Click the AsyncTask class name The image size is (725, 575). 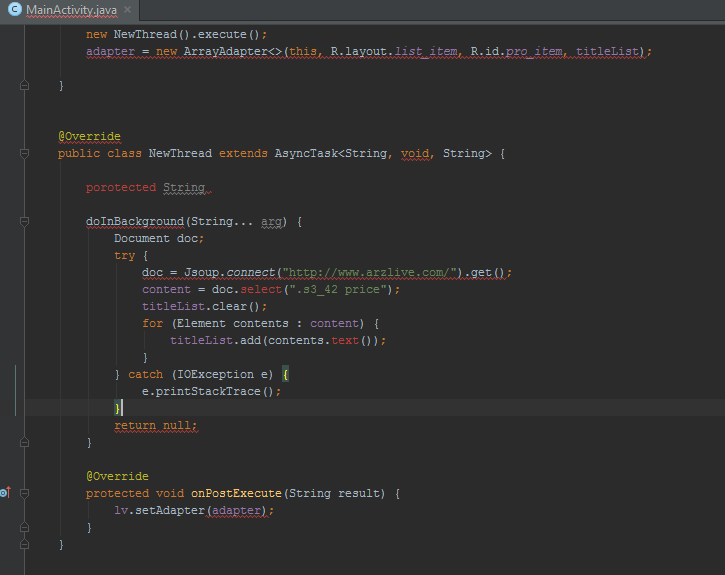coord(307,154)
